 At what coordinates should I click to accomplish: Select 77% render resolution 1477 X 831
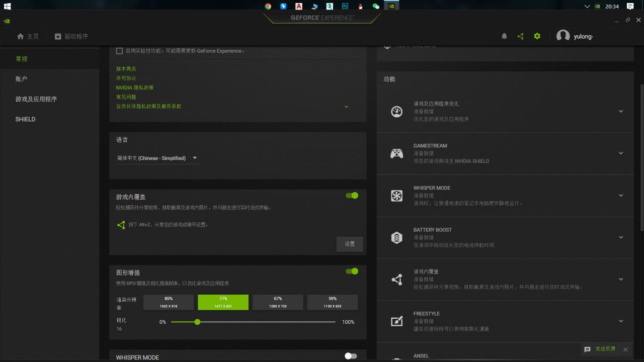223,302
